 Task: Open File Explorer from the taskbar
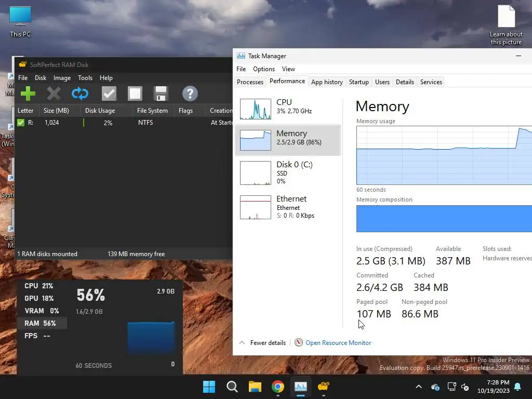tap(255, 387)
